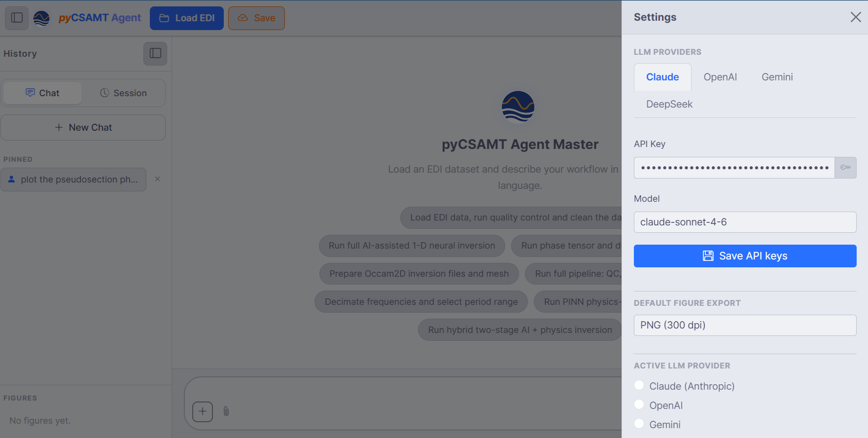Choose 'Prepare Occam2D inversion files and mesh' suggestion
868x438 pixels.
tap(419, 274)
